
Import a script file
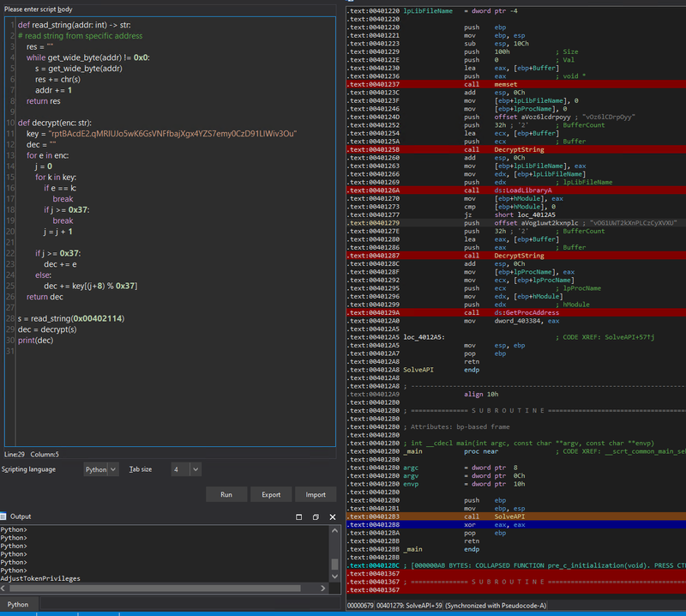click(x=316, y=494)
